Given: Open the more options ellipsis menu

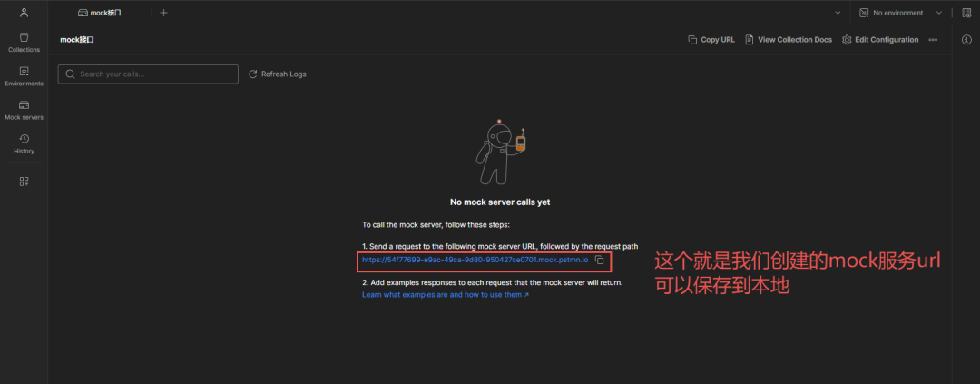Looking at the screenshot, I should pyautogui.click(x=933, y=39).
